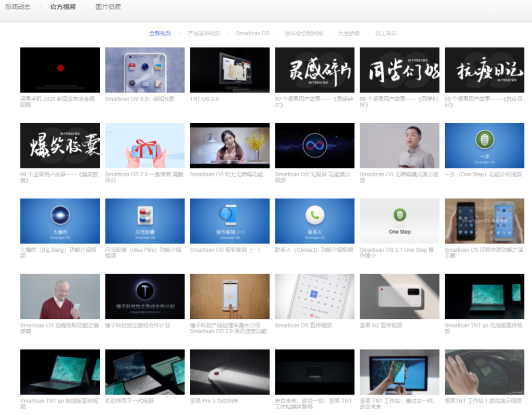Open the 坚果手机 2020 新品发布会 video thumbnail
Screen dimensions: 532x415
(x=60, y=70)
